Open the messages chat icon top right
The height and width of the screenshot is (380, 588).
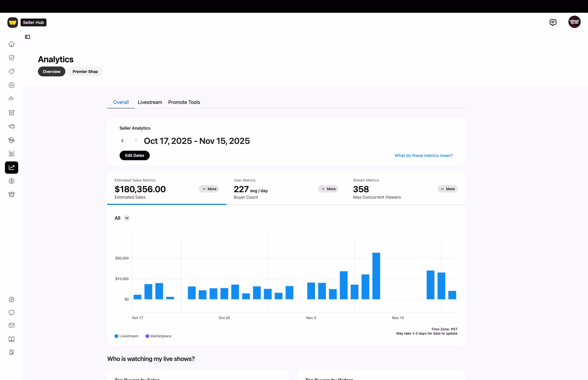coord(553,22)
